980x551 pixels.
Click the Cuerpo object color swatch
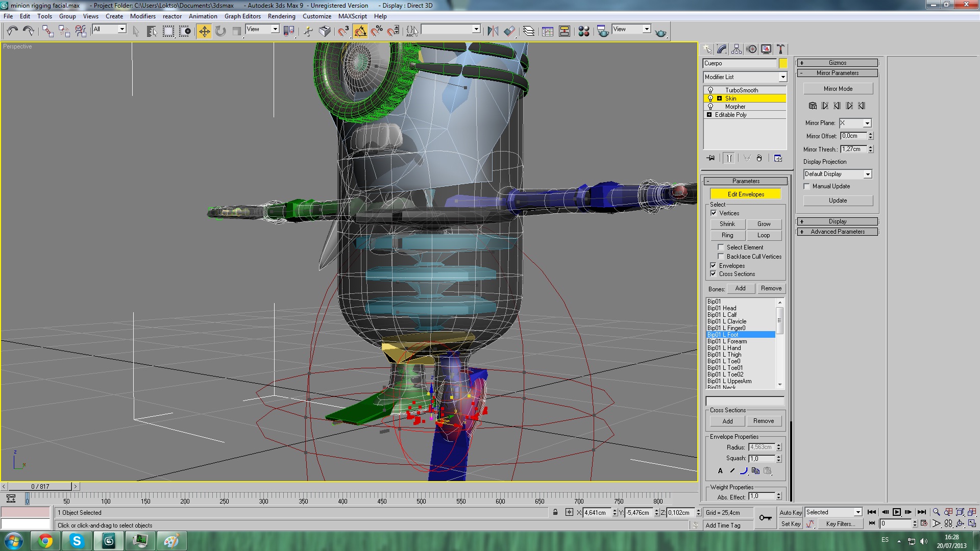[x=782, y=63]
